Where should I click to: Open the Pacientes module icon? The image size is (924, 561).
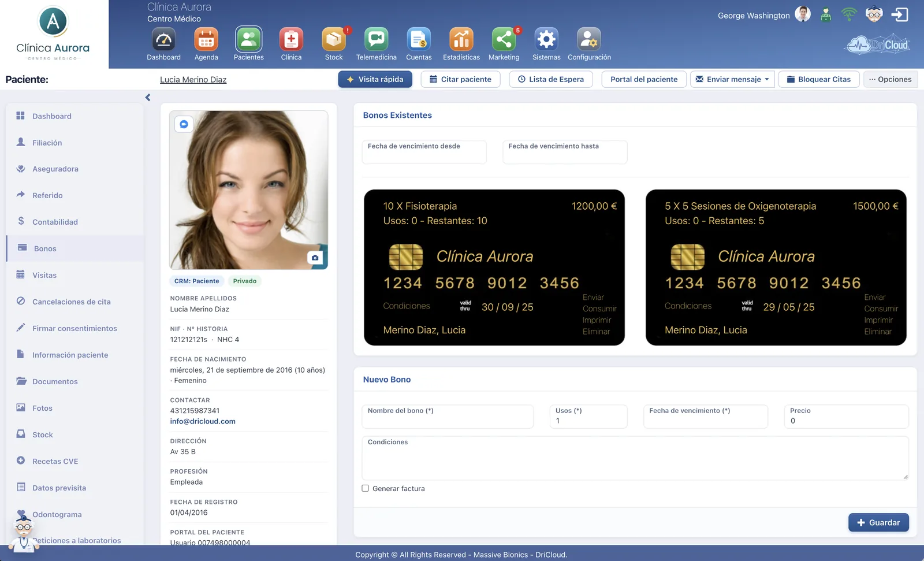(x=249, y=40)
